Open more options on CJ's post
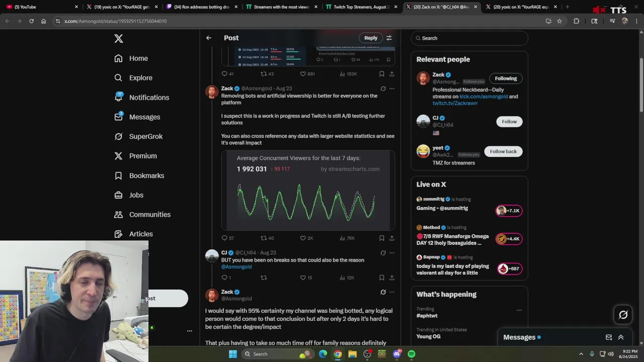The image size is (644, 362). [x=392, y=253]
